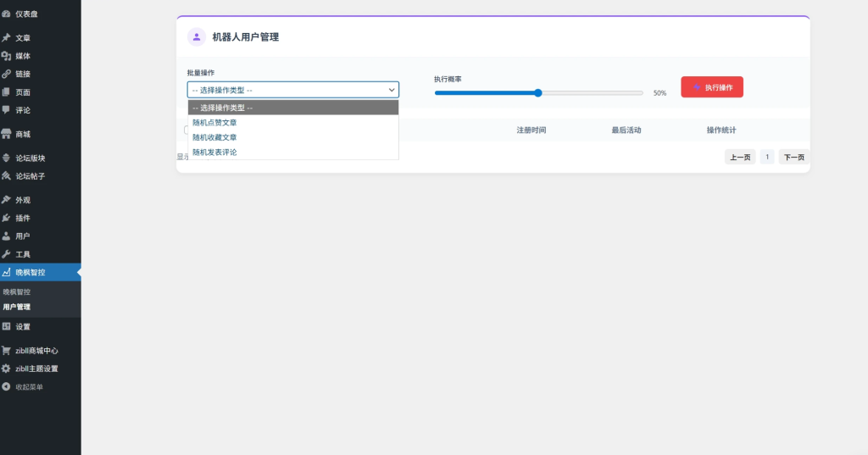Image resolution: width=868 pixels, height=455 pixels.
Task: Choose the 随机点赞文章 option
Action: point(293,122)
